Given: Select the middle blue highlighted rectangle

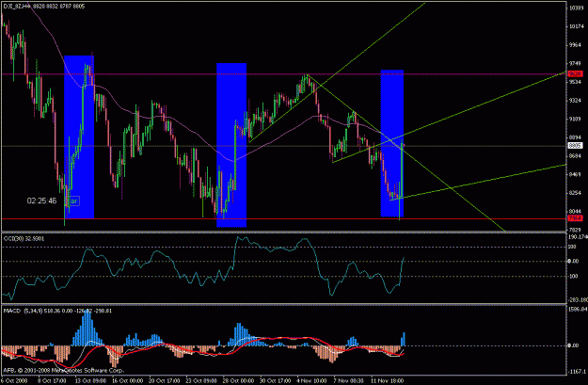Looking at the screenshot, I should point(231,145).
